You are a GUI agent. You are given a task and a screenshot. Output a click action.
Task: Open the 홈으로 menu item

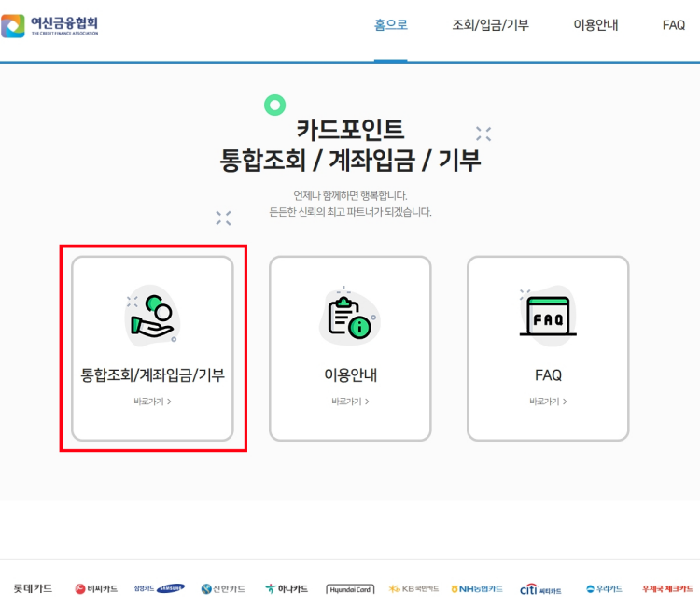[391, 24]
